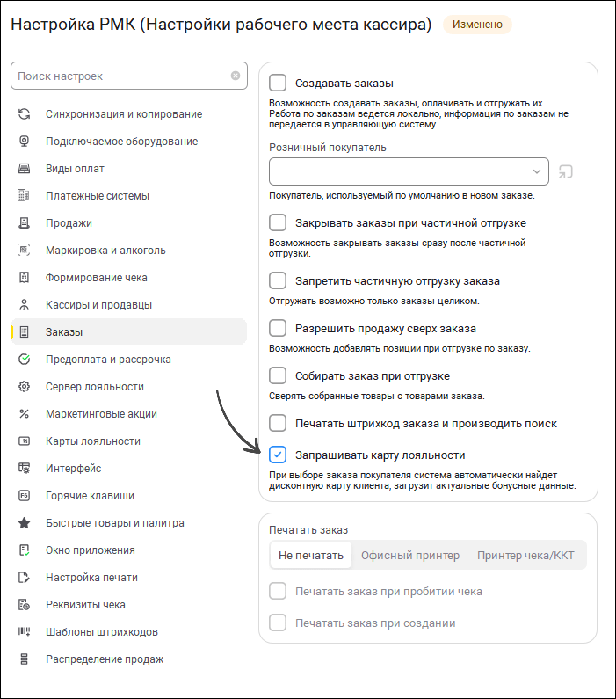This screenshot has height=699, width=616.
Task: Click the Быстрые товары и палитра star icon
Action: coord(25,523)
